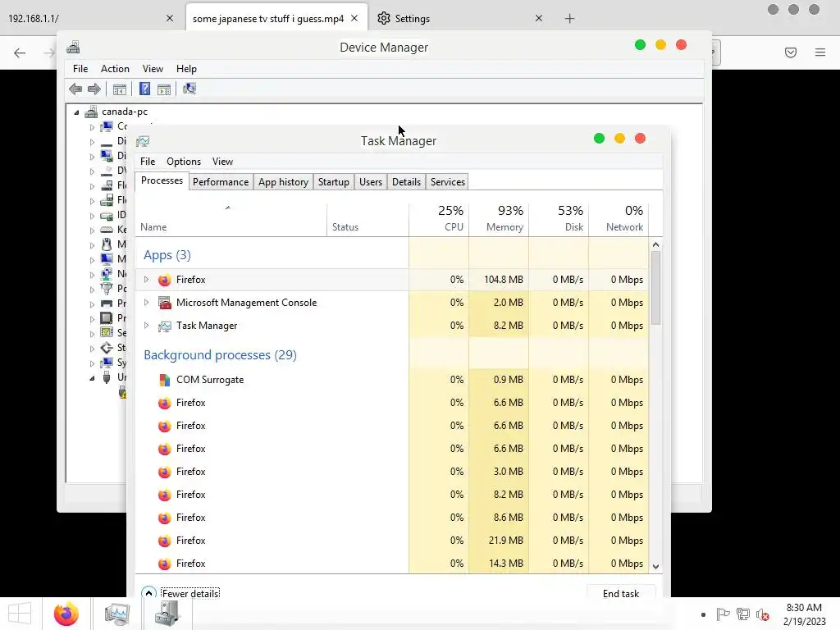Select the Processes tab
Image resolution: width=840 pixels, height=630 pixels.
pos(162,181)
